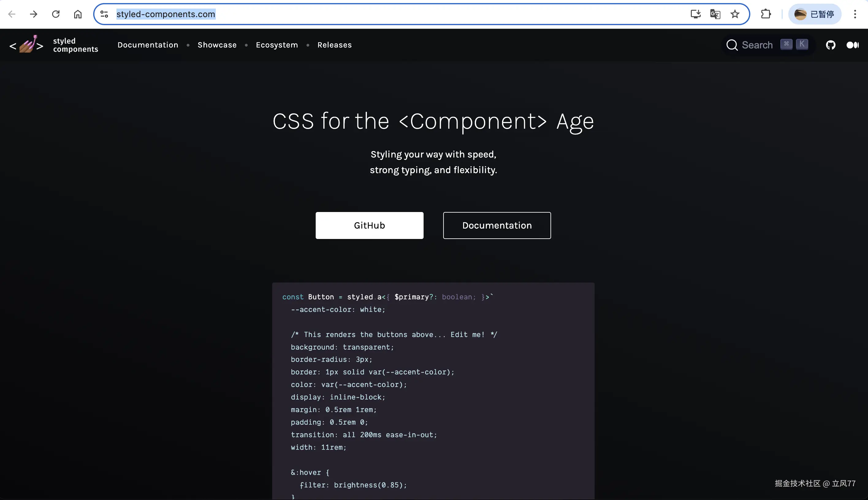Image resolution: width=868 pixels, height=500 pixels.
Task: Click the 'Edit me!' comment line
Action: 394,335
